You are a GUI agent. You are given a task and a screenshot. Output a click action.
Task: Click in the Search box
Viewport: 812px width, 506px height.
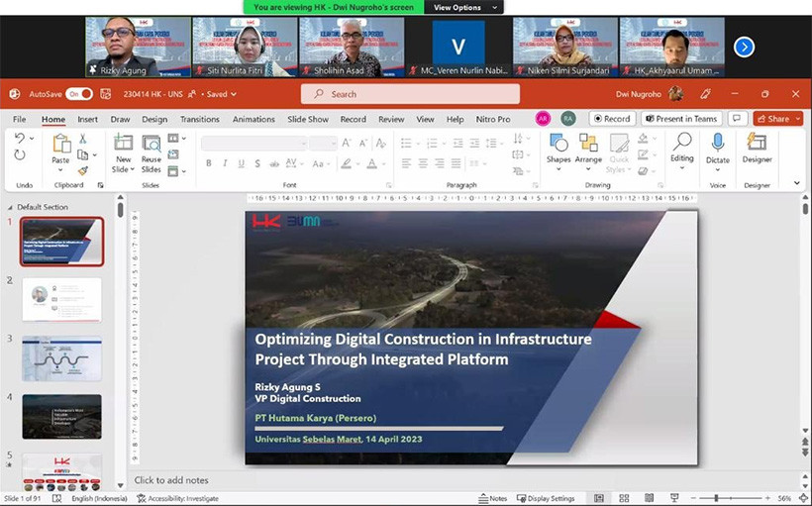point(410,94)
